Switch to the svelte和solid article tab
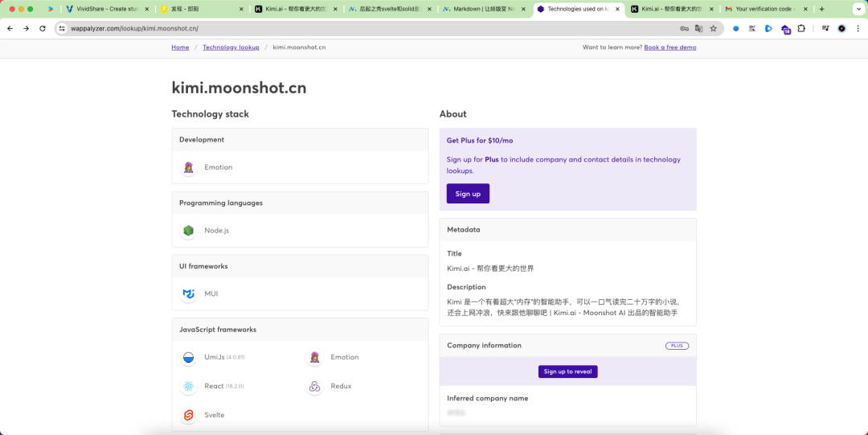Viewport: 868px width, 435px height. (391, 9)
